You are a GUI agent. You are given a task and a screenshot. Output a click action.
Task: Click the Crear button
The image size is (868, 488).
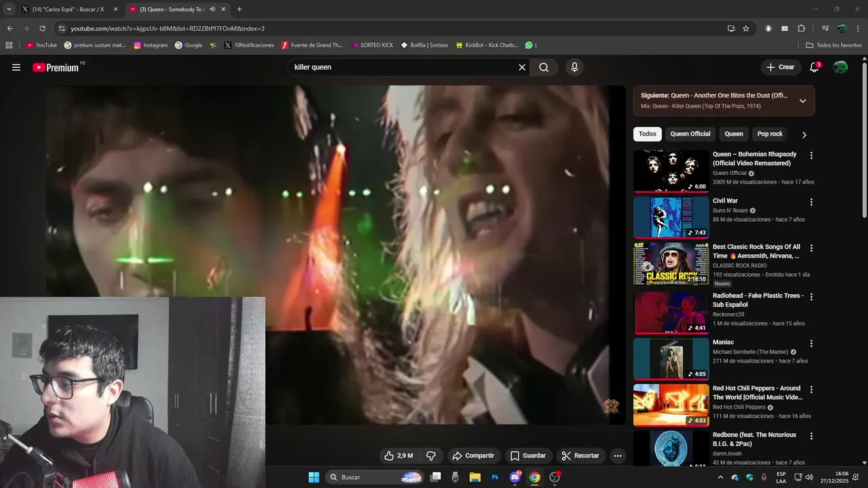point(780,67)
